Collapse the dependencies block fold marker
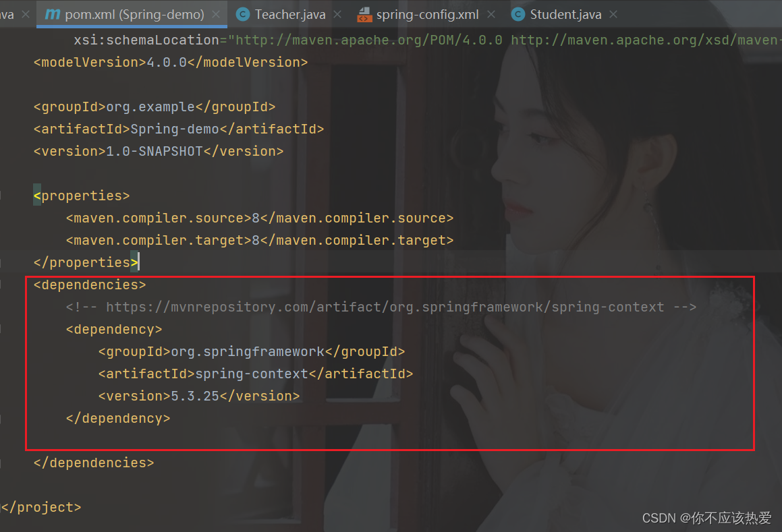 point(1,284)
